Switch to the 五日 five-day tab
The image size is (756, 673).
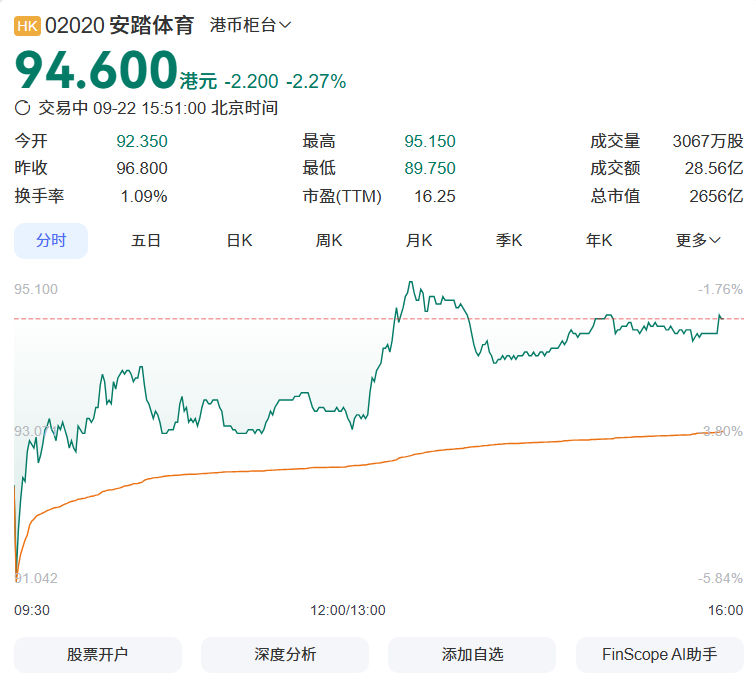click(146, 240)
